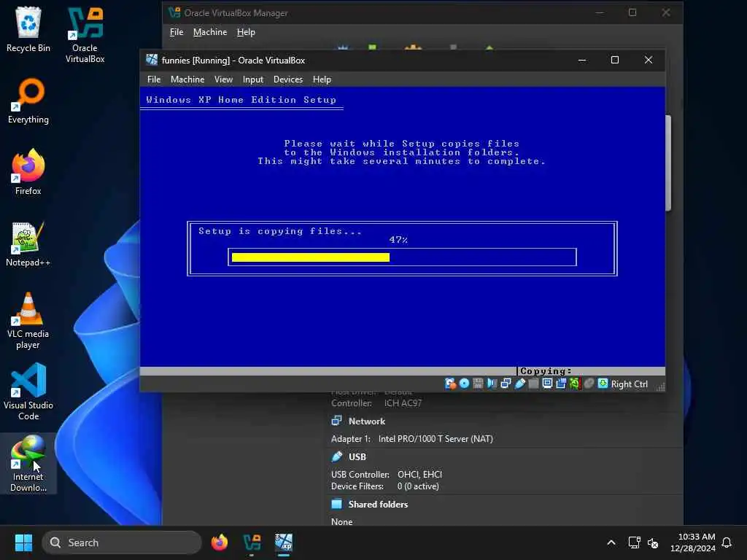Open the View menu of the running VM
This screenshot has height=560, width=747.
click(223, 79)
